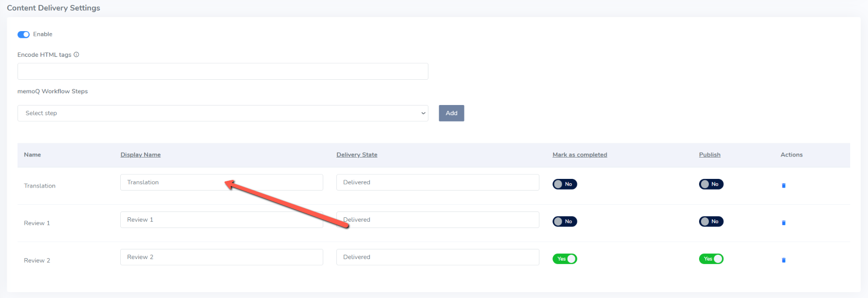Click the Encode HTML tags info icon

pyautogui.click(x=76, y=55)
